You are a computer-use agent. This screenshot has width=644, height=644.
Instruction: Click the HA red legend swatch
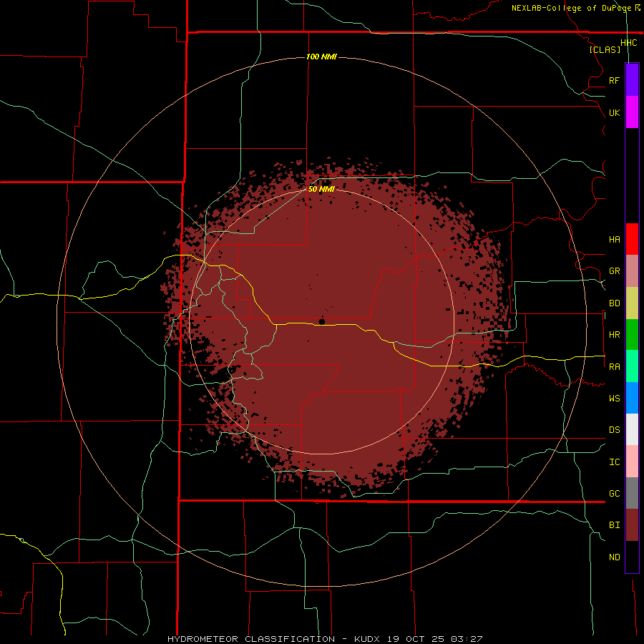(x=632, y=239)
